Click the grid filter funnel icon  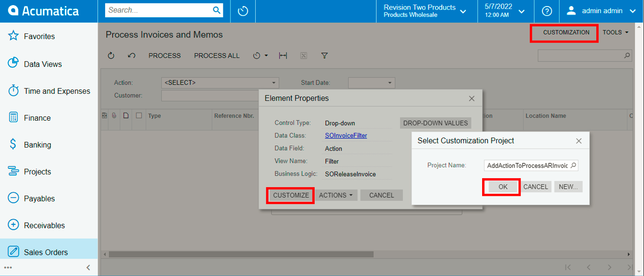coord(324,56)
